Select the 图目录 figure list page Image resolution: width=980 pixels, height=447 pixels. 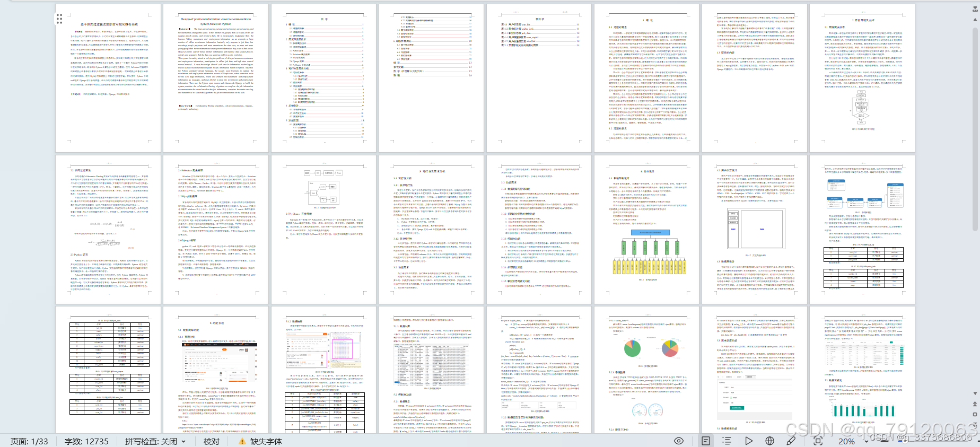click(539, 78)
